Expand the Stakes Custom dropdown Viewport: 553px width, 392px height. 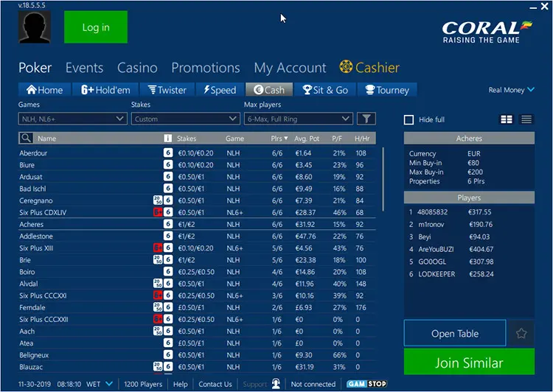coord(185,119)
